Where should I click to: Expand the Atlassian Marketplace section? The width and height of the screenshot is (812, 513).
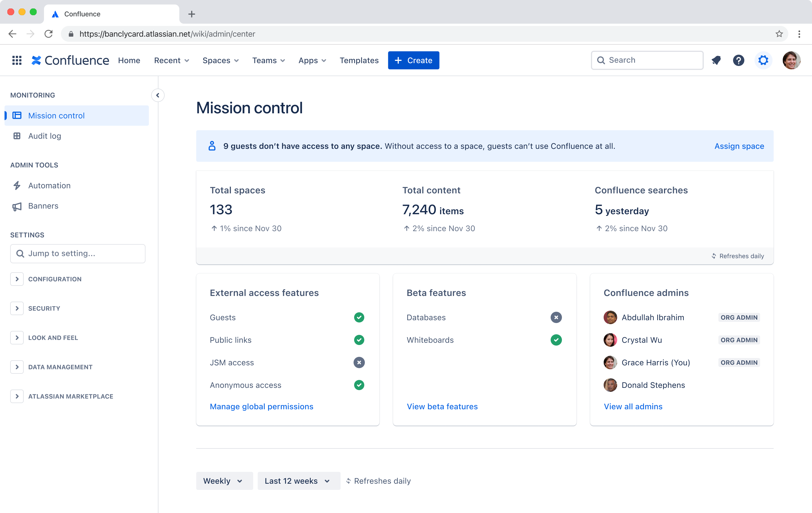[17, 396]
